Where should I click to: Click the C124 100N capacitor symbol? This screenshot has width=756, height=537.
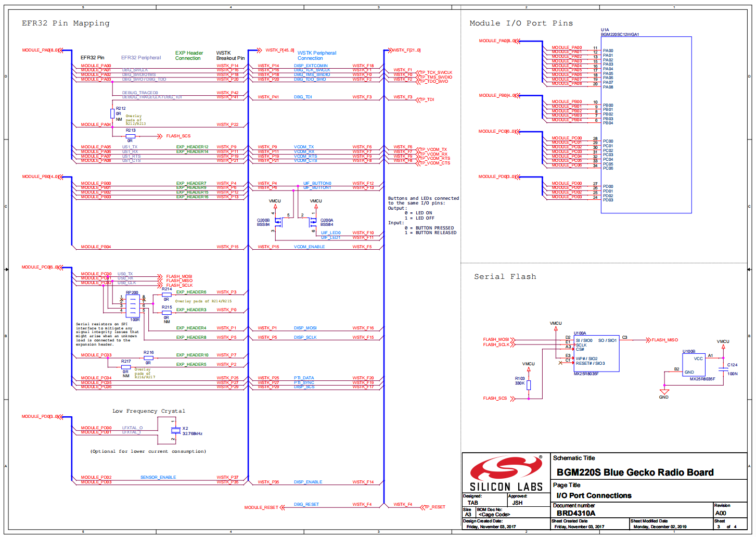point(723,369)
